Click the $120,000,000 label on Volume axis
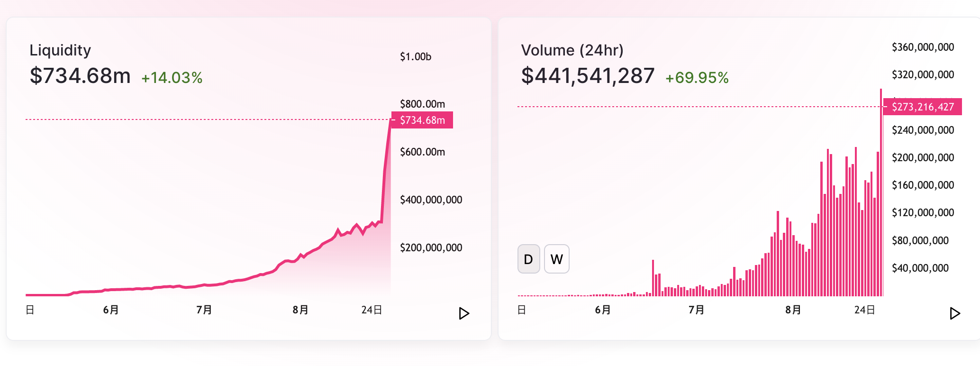The height and width of the screenshot is (366, 980). coord(923,213)
